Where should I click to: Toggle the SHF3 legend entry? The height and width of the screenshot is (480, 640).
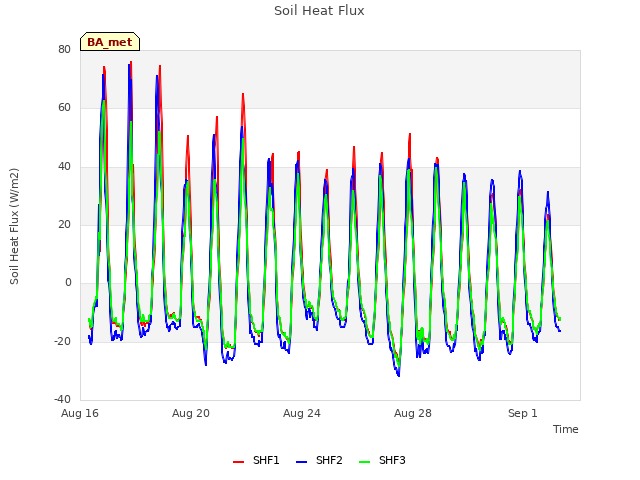click(x=382, y=460)
